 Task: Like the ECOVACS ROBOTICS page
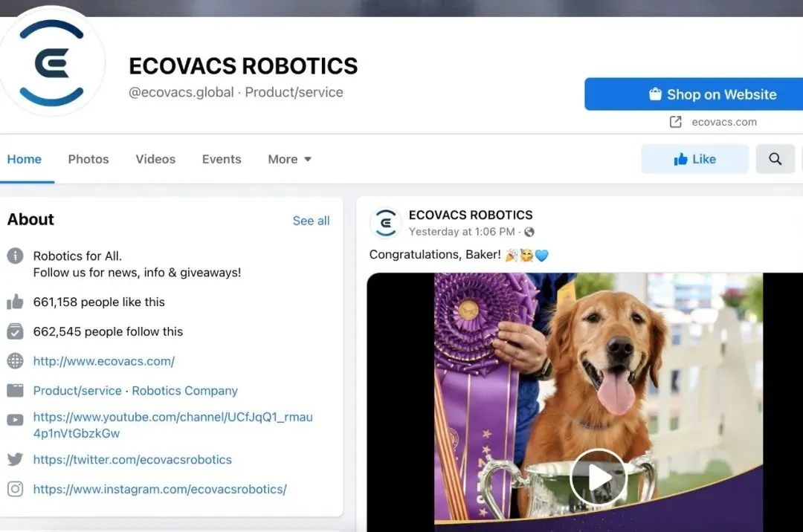[x=695, y=159]
